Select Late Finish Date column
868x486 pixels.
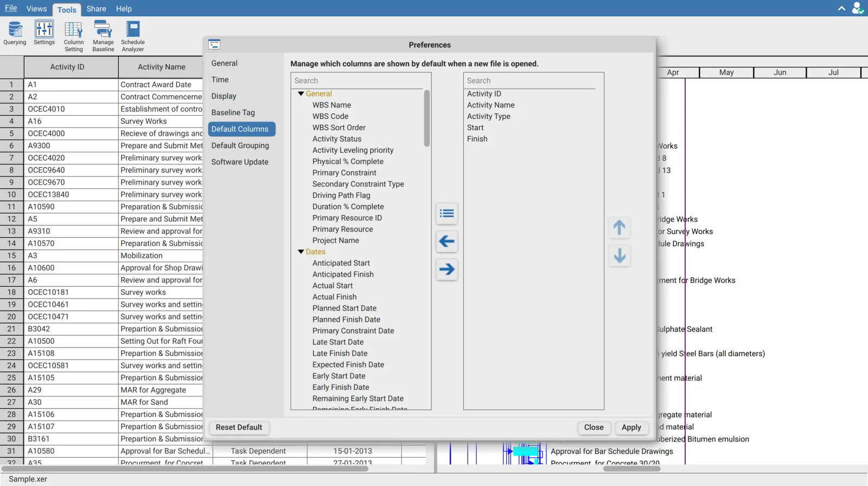coord(340,354)
